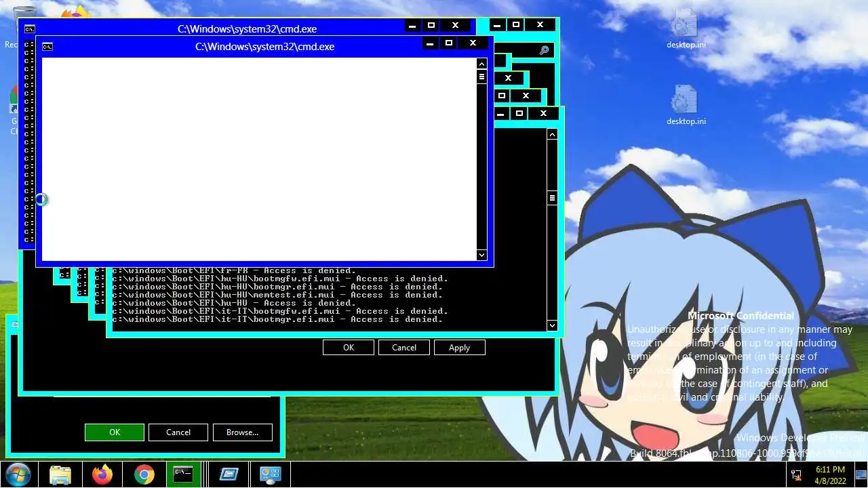The width and height of the screenshot is (868, 488).
Task: Click the slanted blue window taskbar icon
Action: pos(228,474)
